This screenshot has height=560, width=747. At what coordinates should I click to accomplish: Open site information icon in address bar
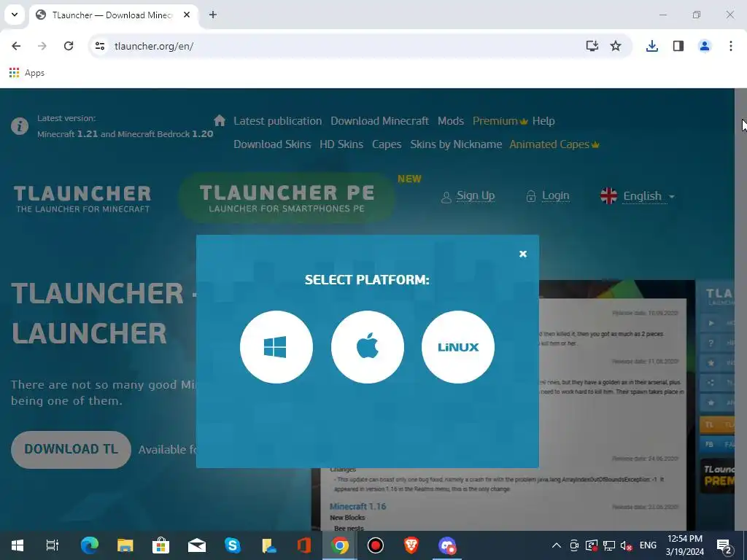(x=99, y=46)
